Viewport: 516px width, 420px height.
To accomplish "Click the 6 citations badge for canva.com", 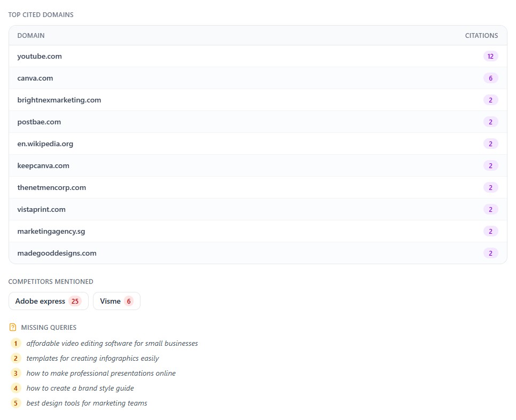I will (x=490, y=78).
